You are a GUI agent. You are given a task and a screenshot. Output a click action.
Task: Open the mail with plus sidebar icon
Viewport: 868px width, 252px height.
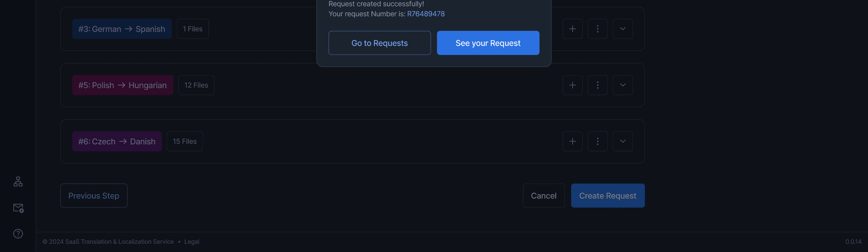[18, 208]
